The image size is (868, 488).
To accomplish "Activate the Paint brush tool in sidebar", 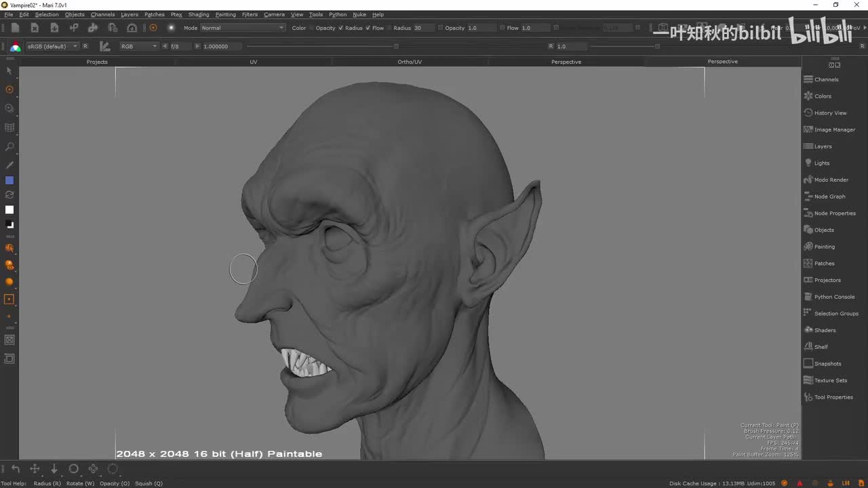I will coord(9,89).
